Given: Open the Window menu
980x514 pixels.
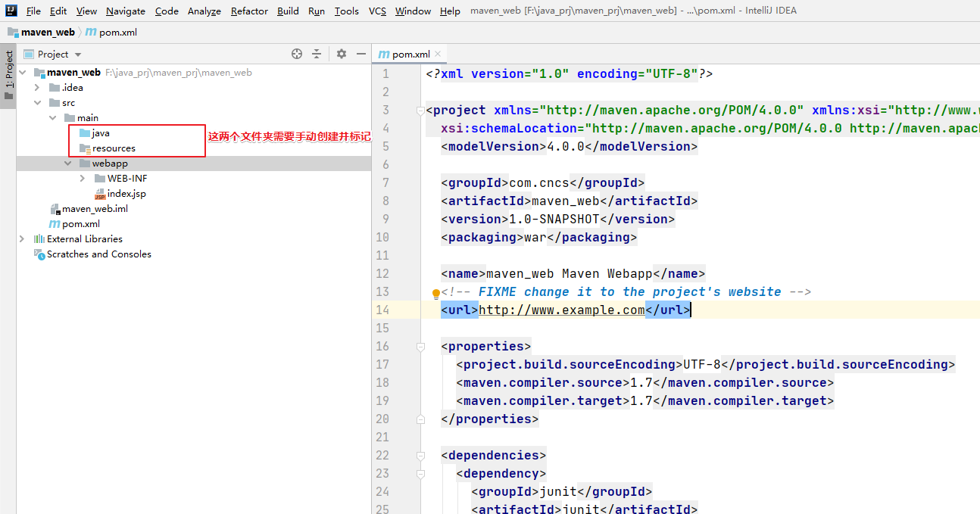Looking at the screenshot, I should pos(414,11).
